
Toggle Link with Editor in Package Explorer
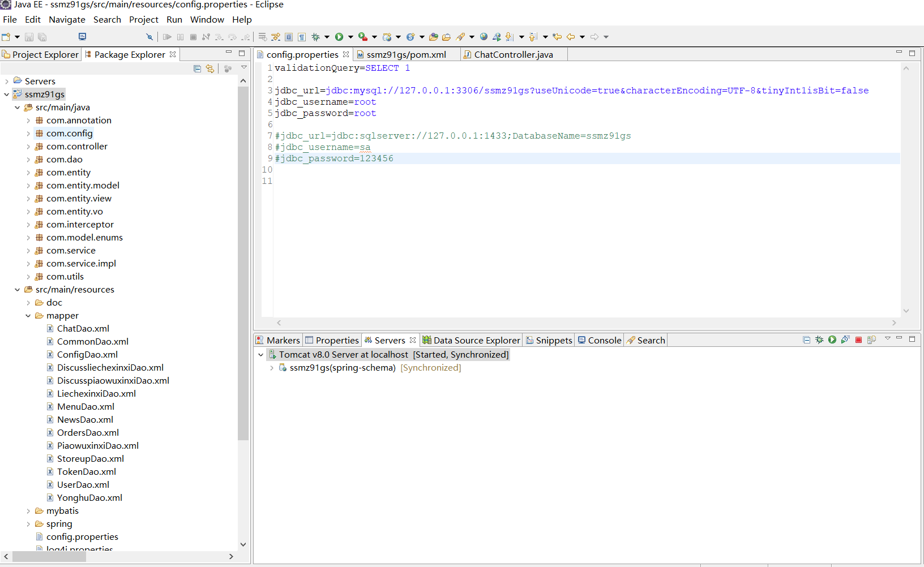[x=210, y=68]
